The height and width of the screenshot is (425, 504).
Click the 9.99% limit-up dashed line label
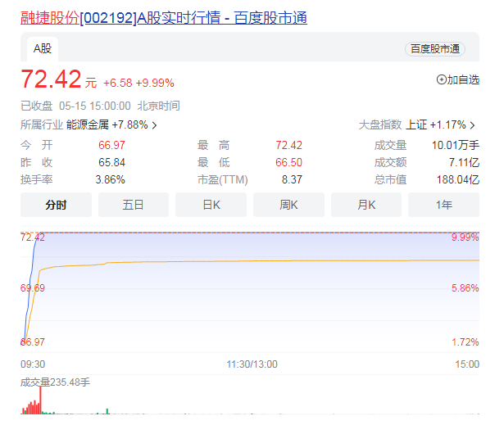(x=464, y=237)
